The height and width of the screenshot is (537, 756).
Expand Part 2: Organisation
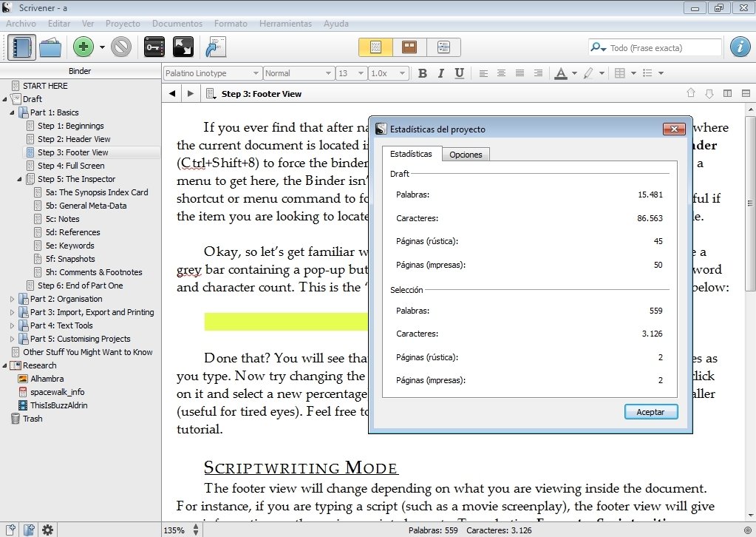(13, 299)
